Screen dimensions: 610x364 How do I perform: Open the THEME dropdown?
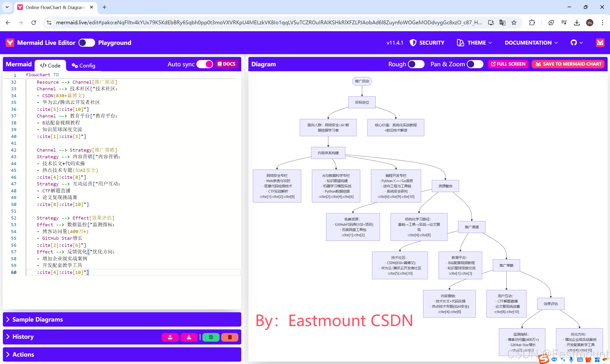tap(474, 43)
